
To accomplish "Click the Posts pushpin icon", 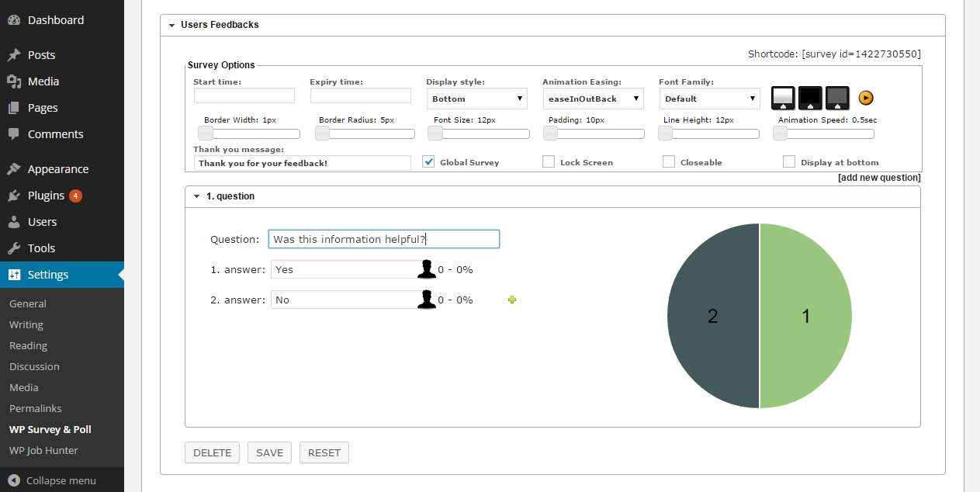I will [x=14, y=55].
